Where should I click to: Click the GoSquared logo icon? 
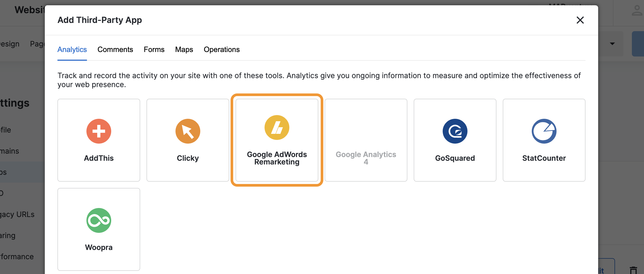pos(455,131)
